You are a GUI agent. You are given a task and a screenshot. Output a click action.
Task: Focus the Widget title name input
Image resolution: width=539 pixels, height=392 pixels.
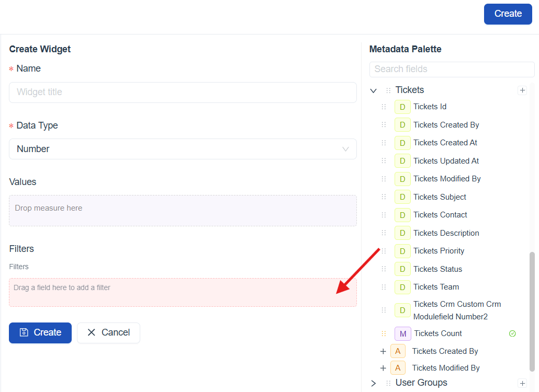pyautogui.click(x=183, y=93)
